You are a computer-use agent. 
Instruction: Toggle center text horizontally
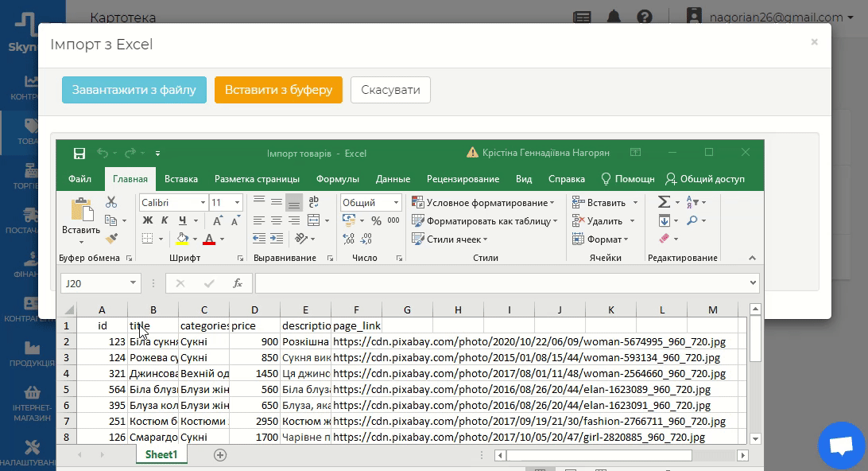(x=277, y=220)
